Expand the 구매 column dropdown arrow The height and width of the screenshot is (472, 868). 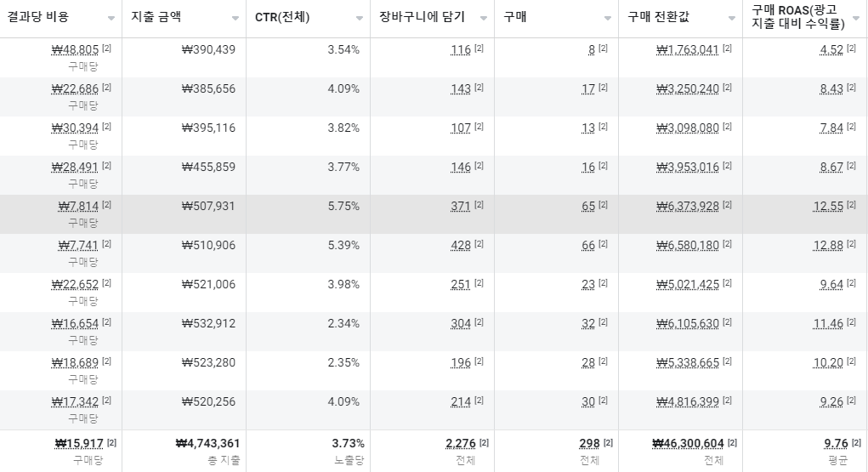tap(607, 18)
